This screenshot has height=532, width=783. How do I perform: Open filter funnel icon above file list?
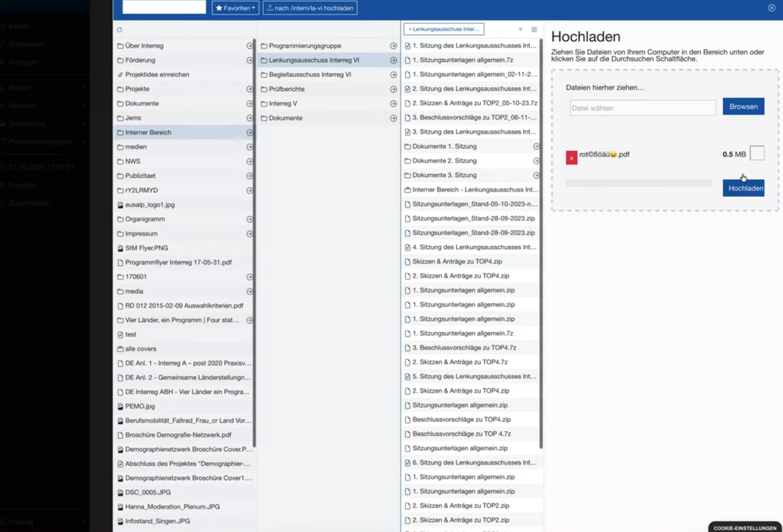520,30
